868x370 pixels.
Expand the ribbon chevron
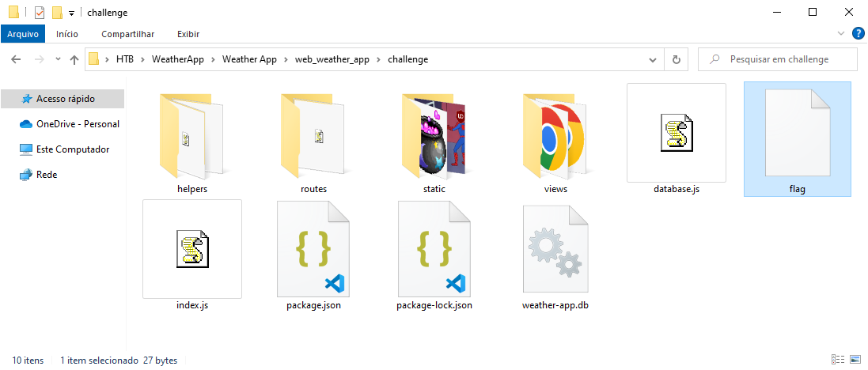click(842, 34)
